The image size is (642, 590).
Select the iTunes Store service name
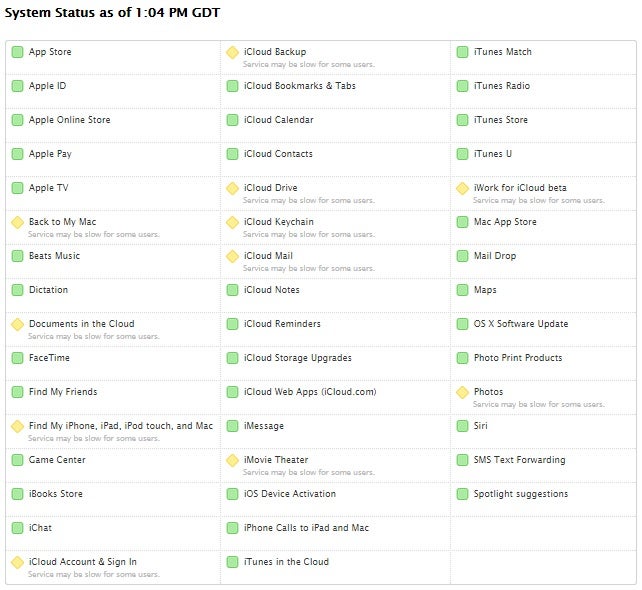tap(500, 120)
